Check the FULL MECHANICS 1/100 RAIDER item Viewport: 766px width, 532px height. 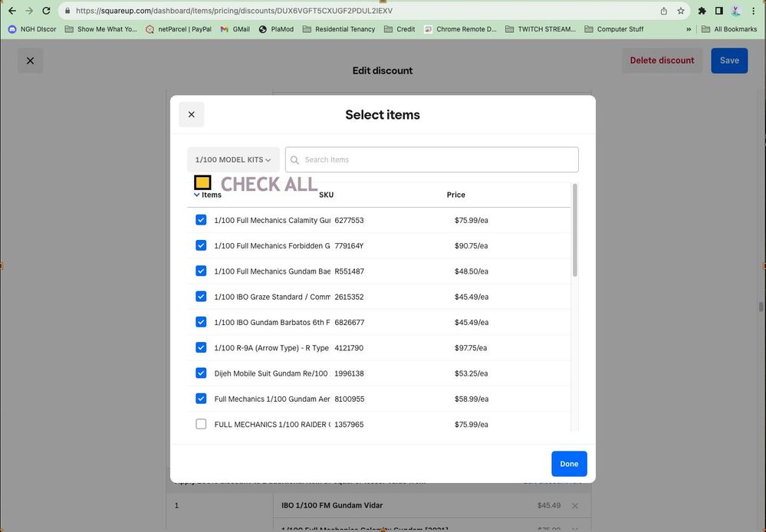[x=201, y=424]
